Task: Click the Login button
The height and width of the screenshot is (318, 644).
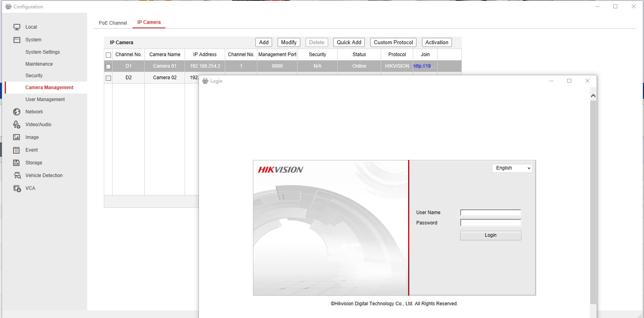Action: point(490,236)
